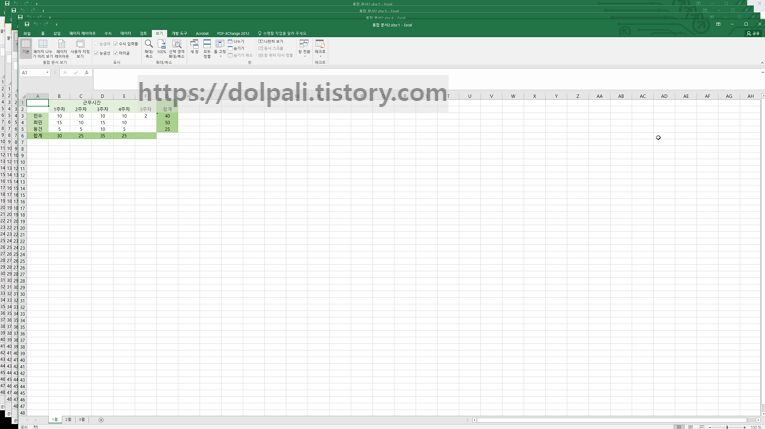Click Arrange All (모두 정렬)
Screen dimensions: 765x429
[x=207, y=49]
